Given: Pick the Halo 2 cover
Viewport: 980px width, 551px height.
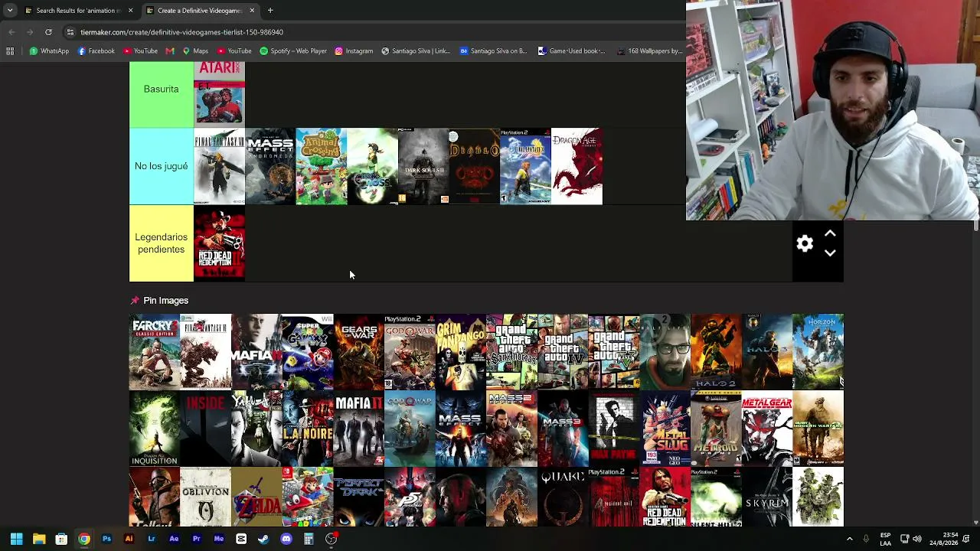Looking at the screenshot, I should click(x=716, y=352).
